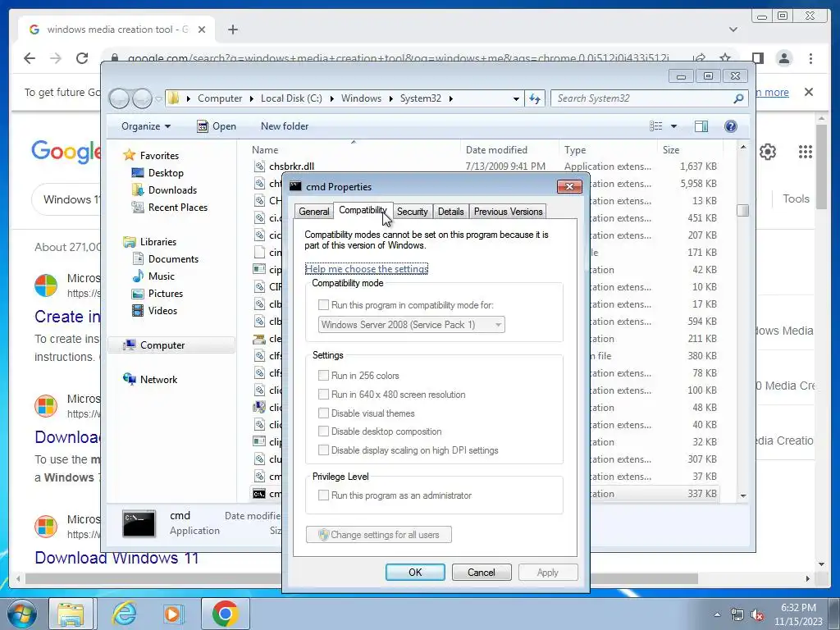Open the Chrome tab search chevron
840x630 pixels.
pyautogui.click(x=733, y=30)
